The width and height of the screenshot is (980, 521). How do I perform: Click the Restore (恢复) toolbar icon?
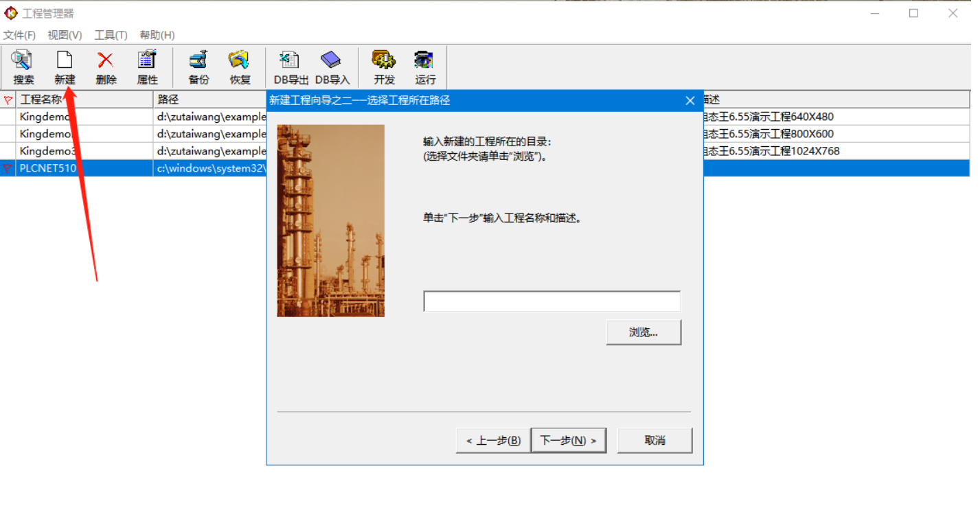tap(240, 67)
